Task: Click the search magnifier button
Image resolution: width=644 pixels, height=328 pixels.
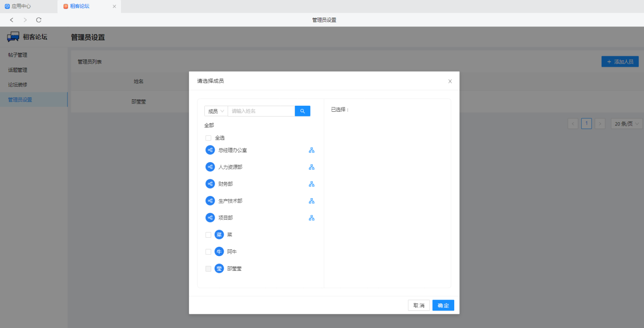Action: tap(302, 111)
